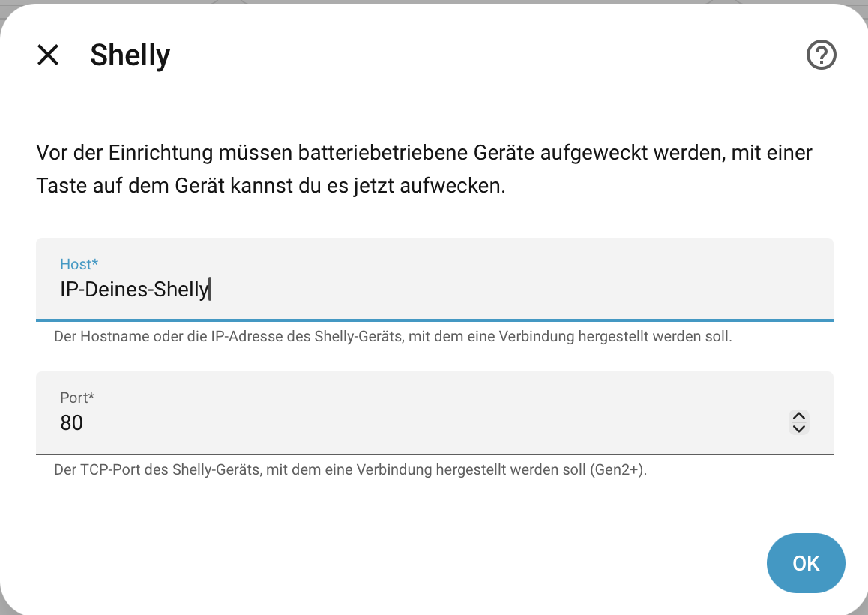Click the hostname helper text below Host
The height and width of the screenshot is (615, 868).
pos(393,337)
